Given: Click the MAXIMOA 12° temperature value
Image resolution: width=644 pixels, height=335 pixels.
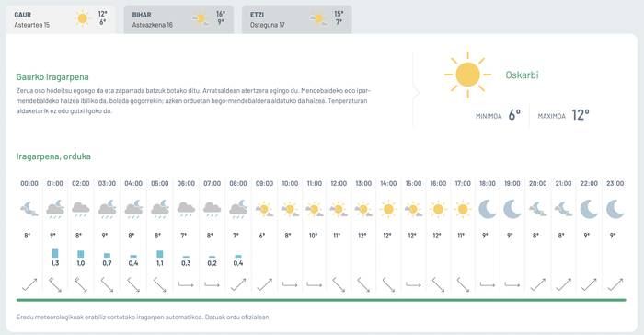Looking at the screenshot, I should [581, 115].
